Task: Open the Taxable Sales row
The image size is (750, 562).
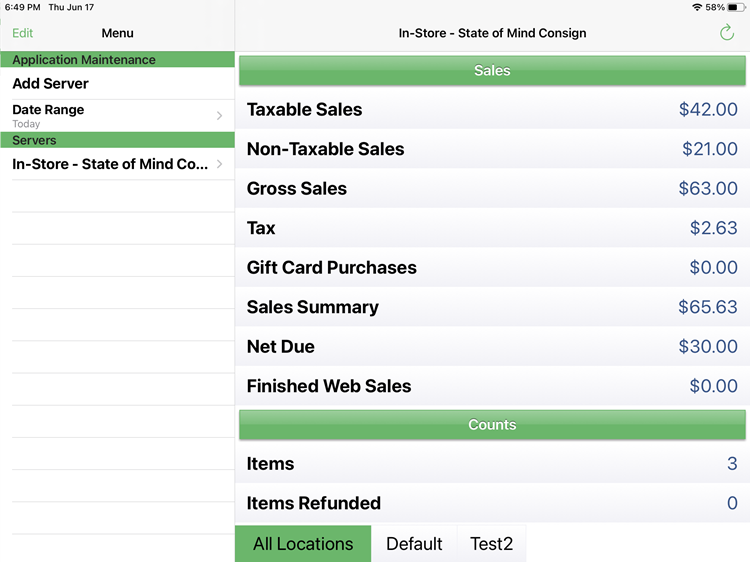Action: click(x=492, y=110)
